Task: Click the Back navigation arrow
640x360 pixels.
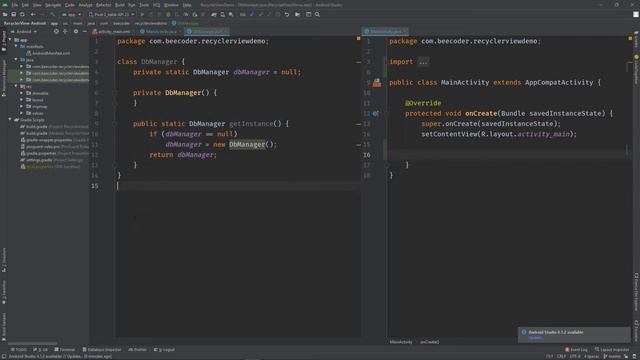Action: tap(33, 14)
